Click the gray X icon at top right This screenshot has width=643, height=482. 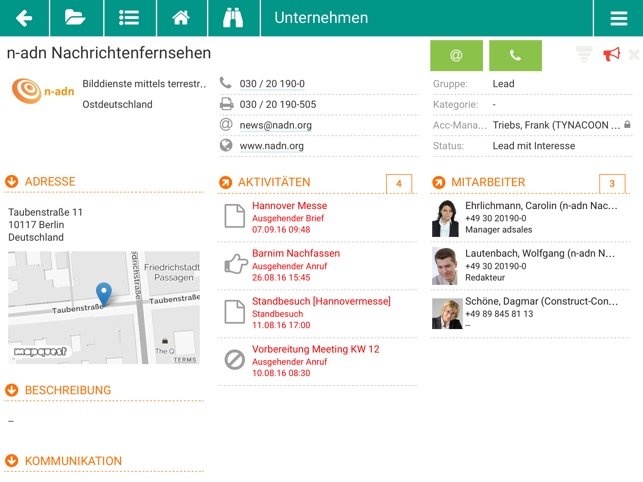point(634,54)
